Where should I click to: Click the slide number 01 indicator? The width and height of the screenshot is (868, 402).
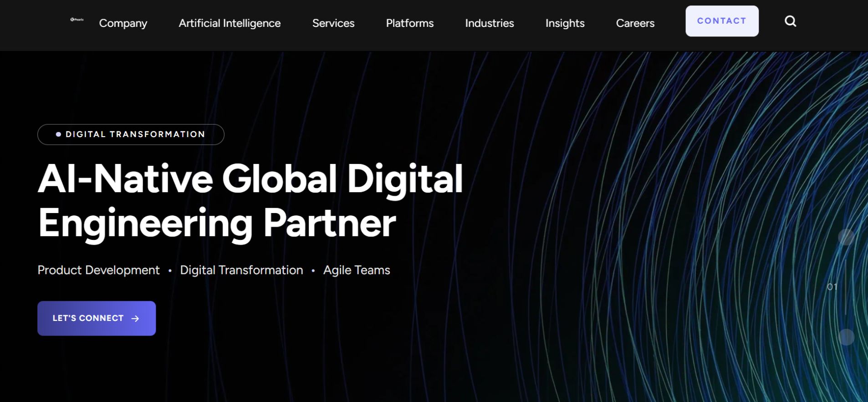832,287
